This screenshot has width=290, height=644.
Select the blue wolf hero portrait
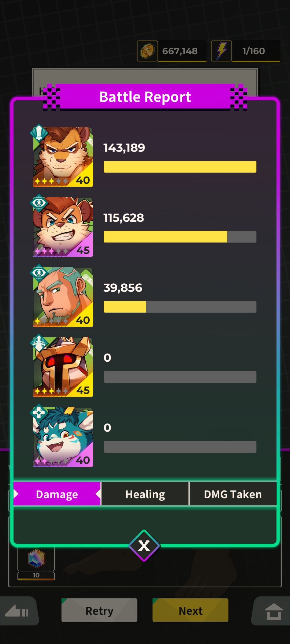pyautogui.click(x=63, y=437)
